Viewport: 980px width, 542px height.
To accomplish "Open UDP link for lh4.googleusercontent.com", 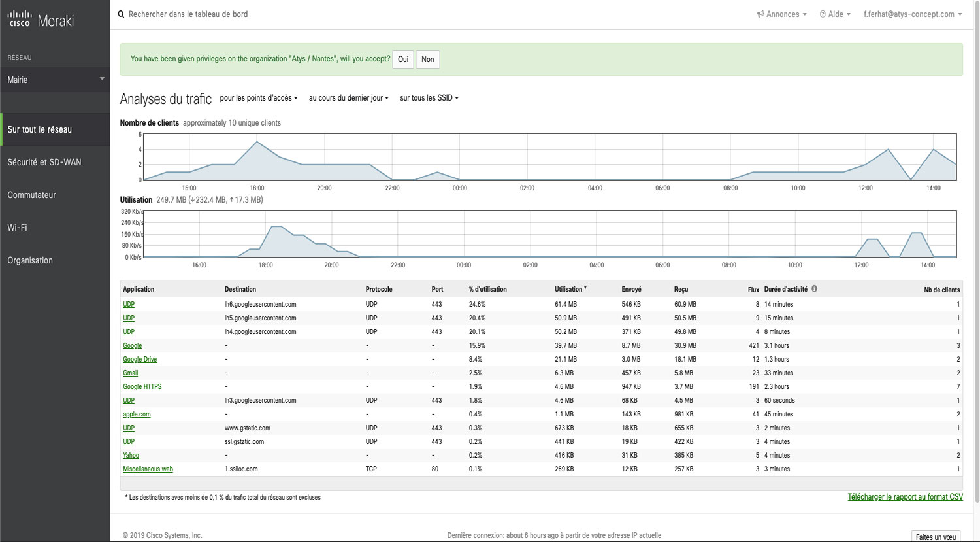I will (x=129, y=331).
